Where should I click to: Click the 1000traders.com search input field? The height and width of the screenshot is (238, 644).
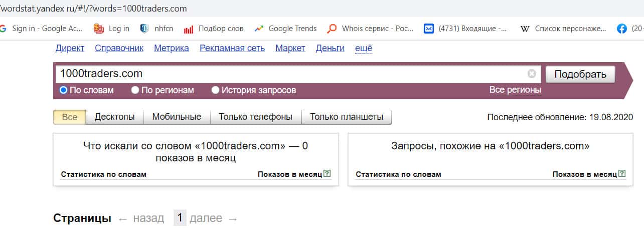click(291, 74)
